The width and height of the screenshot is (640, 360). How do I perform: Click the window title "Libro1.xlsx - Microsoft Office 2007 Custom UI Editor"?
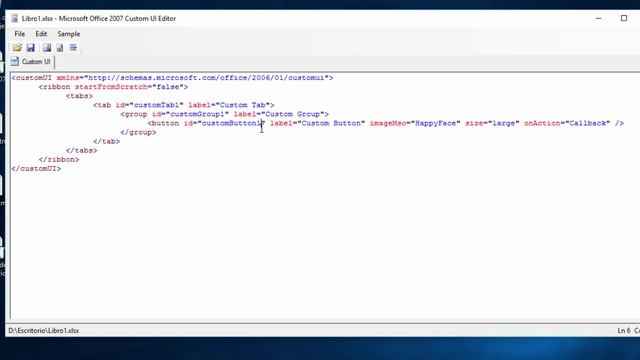point(99,18)
